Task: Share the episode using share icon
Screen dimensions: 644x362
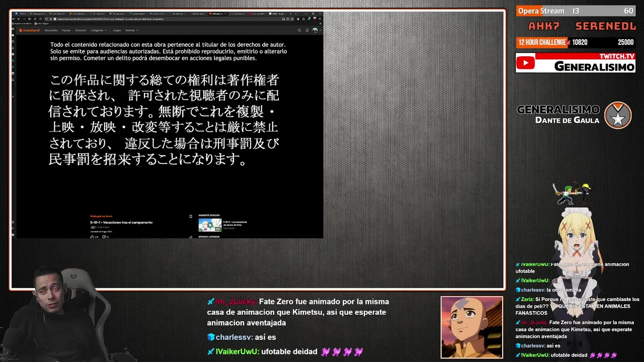Action: pos(191,237)
